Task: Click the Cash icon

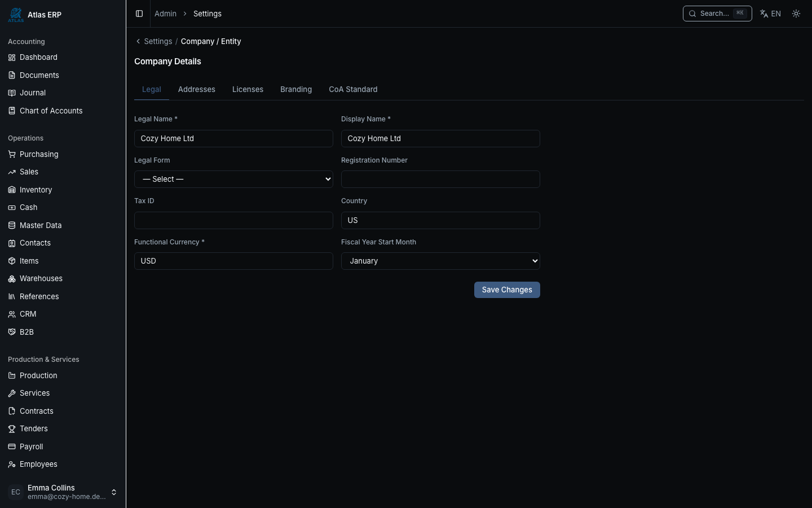Action: pyautogui.click(x=12, y=208)
